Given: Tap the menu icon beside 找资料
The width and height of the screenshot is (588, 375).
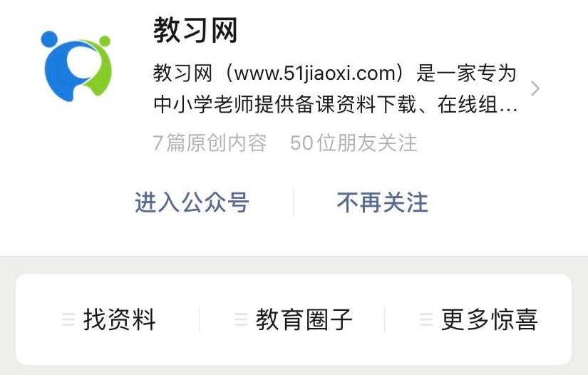Looking at the screenshot, I should point(68,319).
